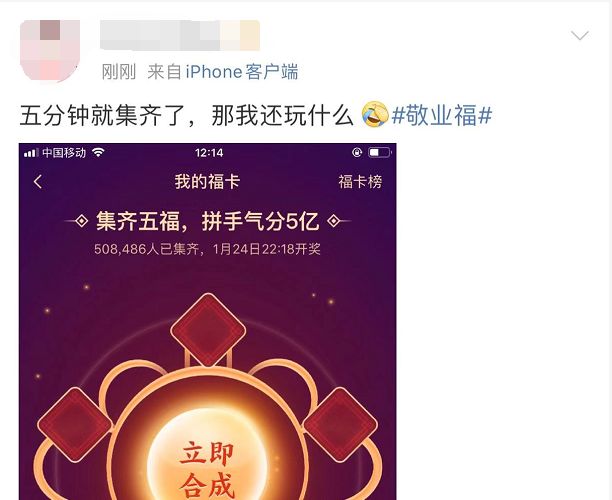This screenshot has height=500, width=612.
Task: Tap the 集齐五福 headline banner
Action: pos(208,221)
